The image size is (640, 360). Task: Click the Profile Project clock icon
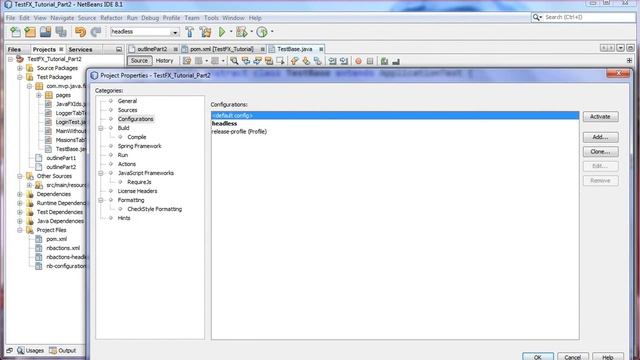point(262,32)
